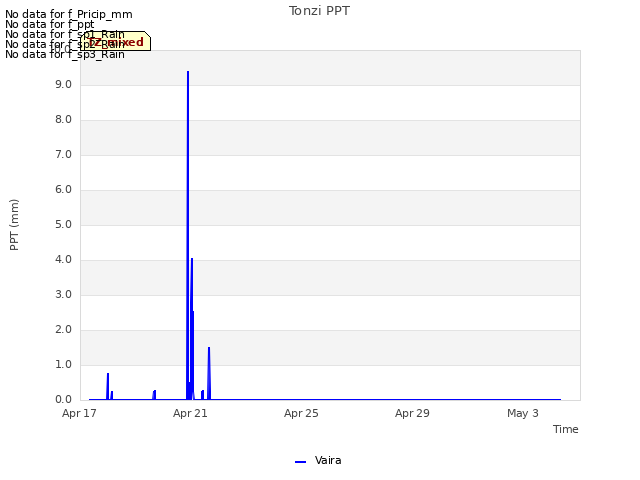Click the PPT (mm) y-axis label
Viewport: 640px width, 480px height.
tap(14, 225)
